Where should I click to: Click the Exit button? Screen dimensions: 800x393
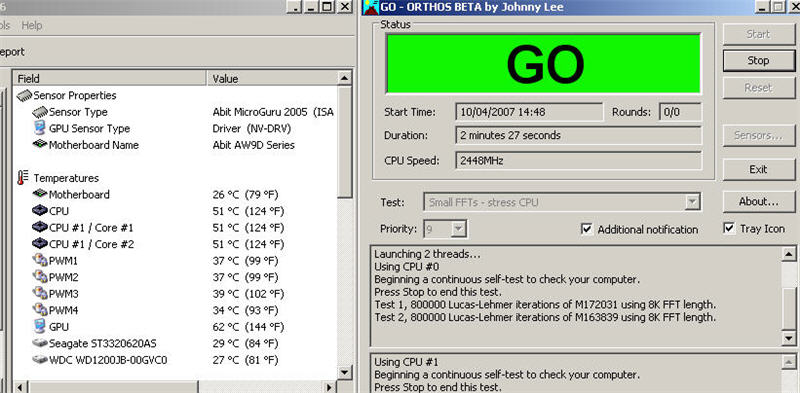point(758,169)
